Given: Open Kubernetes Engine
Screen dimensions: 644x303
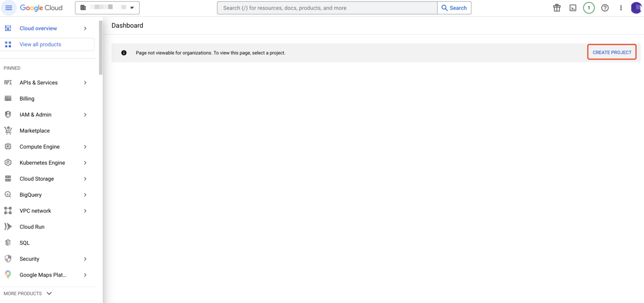Looking at the screenshot, I should pyautogui.click(x=42, y=163).
